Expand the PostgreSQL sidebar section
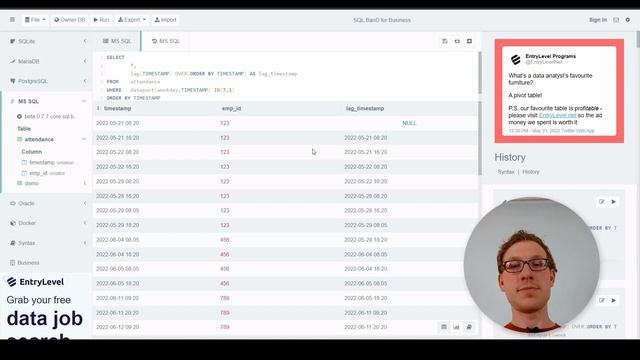This screenshot has width=640, height=360. (x=46, y=81)
